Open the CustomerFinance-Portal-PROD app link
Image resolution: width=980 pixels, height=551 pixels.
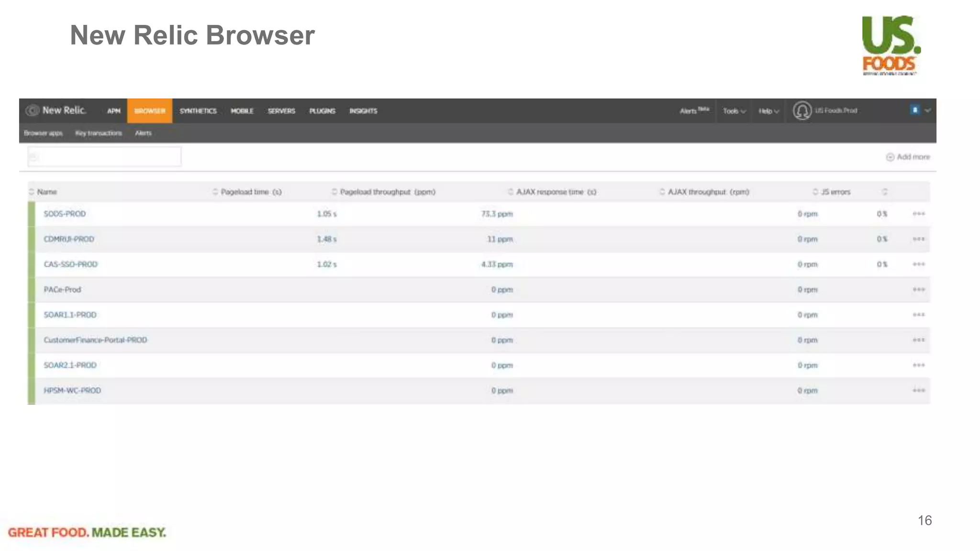(x=95, y=340)
